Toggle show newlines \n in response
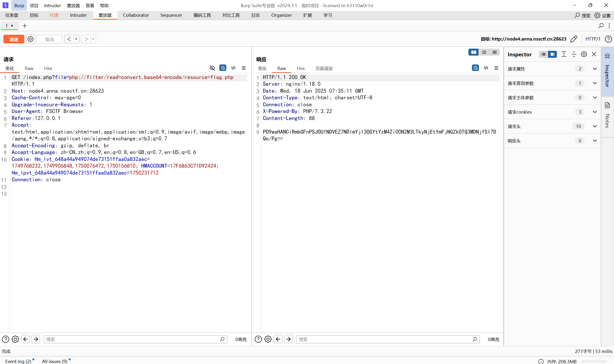The height and width of the screenshot is (364, 614). [x=486, y=68]
